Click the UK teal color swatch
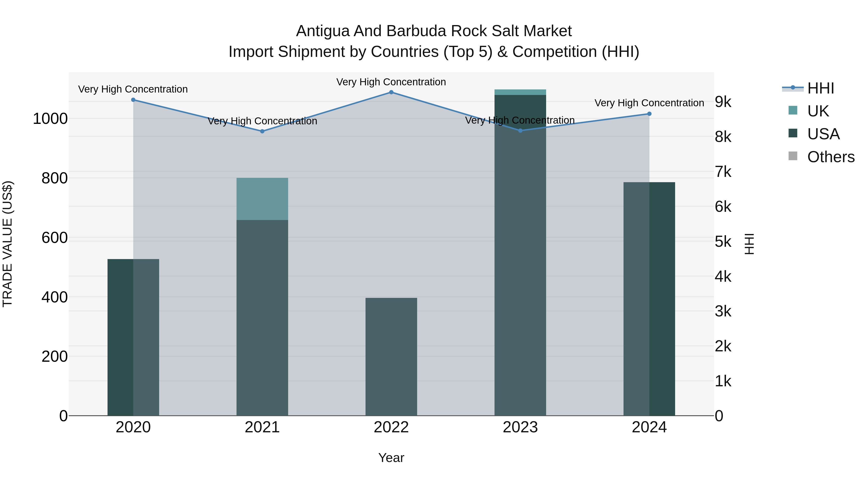Viewport: 868px width, 488px height. coord(793,110)
